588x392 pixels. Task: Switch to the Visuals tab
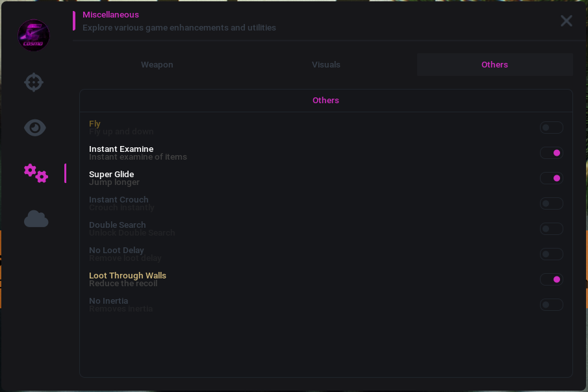(x=326, y=64)
